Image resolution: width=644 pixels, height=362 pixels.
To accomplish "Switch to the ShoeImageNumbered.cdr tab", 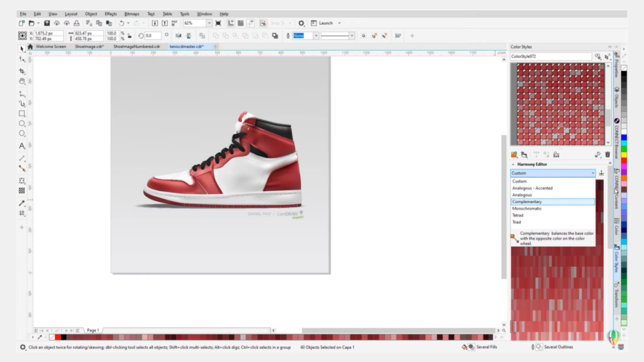I will point(136,47).
